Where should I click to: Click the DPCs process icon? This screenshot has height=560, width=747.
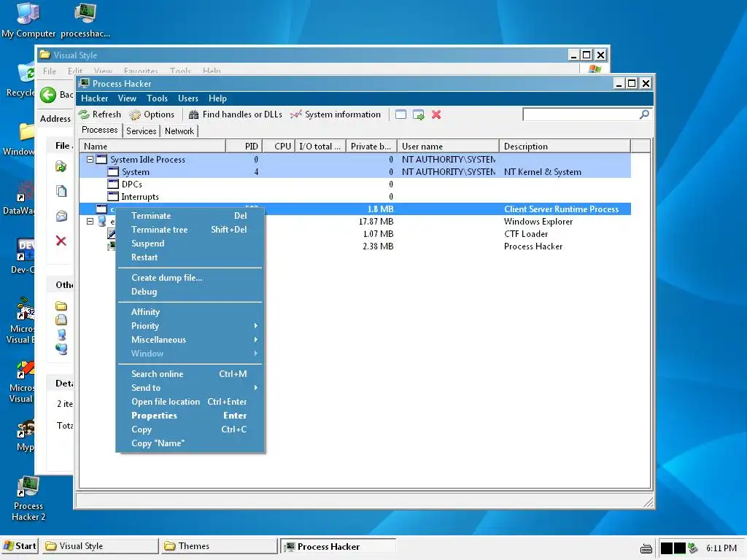point(113,184)
